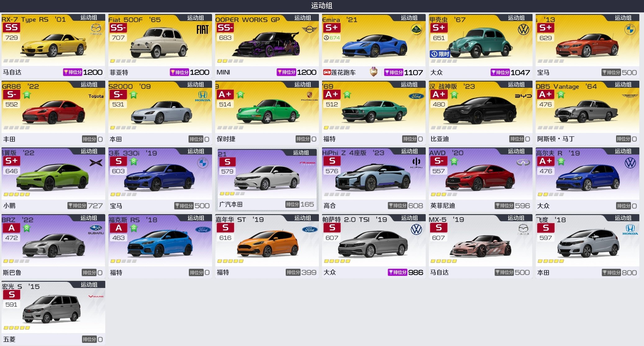
Task: Click the Subaru logo on BRZ card
Action: pos(96,230)
